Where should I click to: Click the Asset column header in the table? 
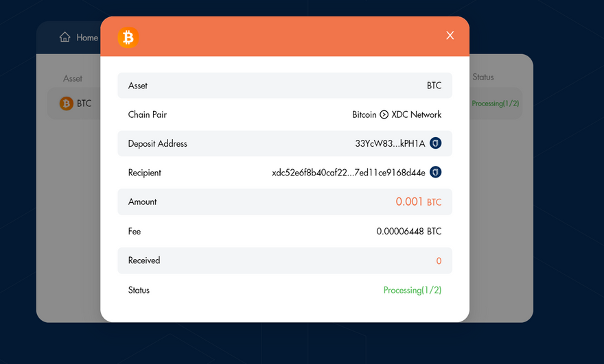[x=73, y=78]
